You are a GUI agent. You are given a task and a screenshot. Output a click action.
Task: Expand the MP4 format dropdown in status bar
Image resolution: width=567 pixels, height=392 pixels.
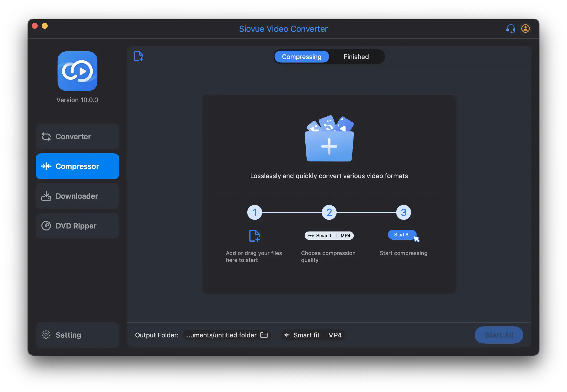[x=335, y=335]
